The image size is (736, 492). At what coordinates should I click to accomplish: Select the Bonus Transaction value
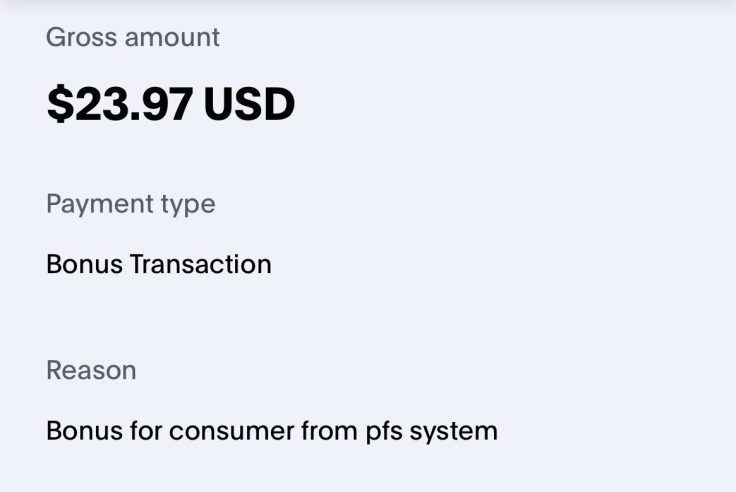pyautogui.click(x=158, y=265)
